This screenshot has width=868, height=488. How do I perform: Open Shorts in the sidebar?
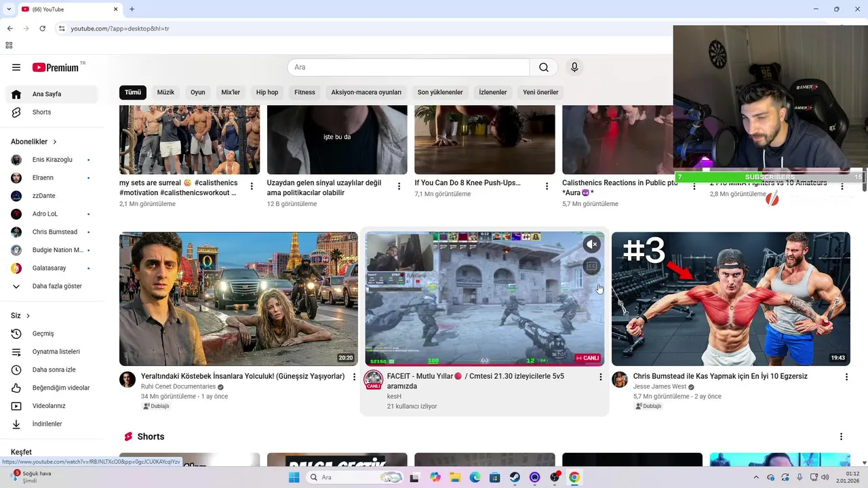tap(52, 112)
